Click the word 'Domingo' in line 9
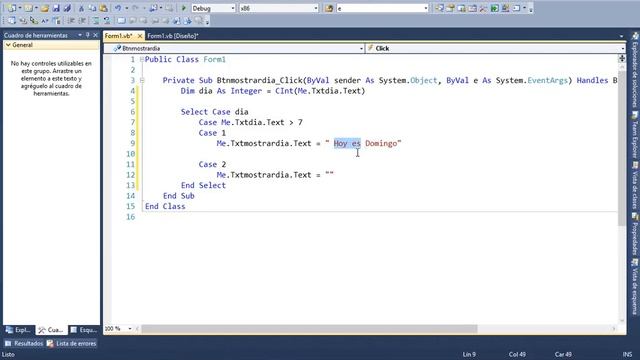 click(381, 143)
